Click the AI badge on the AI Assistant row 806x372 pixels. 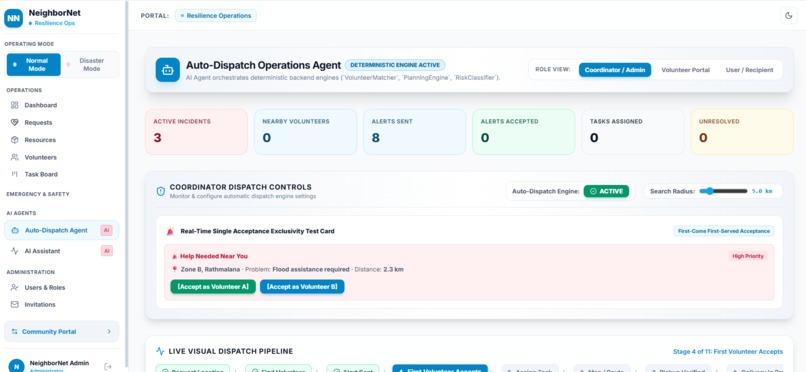pos(106,251)
